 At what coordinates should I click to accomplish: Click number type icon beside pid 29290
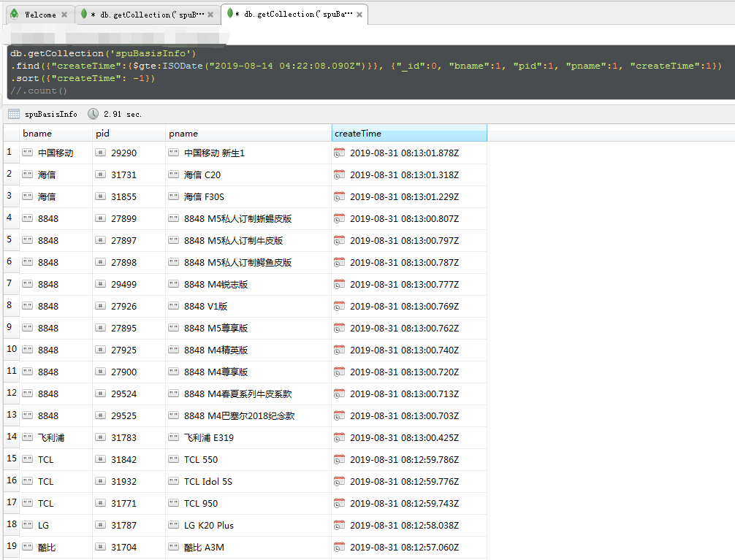(x=100, y=153)
